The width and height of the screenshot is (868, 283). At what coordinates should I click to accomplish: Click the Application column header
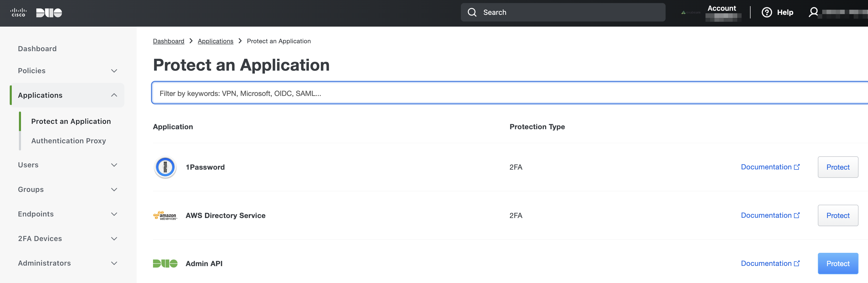click(173, 127)
